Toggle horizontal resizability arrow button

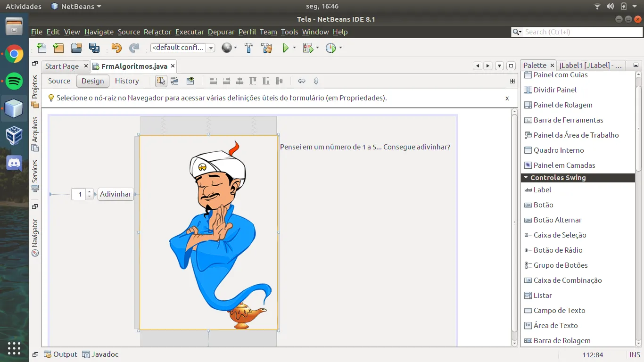point(302,81)
